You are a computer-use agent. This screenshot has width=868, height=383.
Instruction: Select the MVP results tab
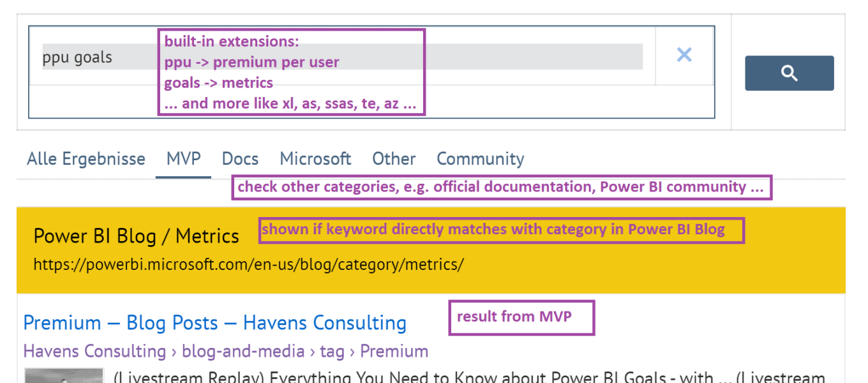click(x=183, y=159)
